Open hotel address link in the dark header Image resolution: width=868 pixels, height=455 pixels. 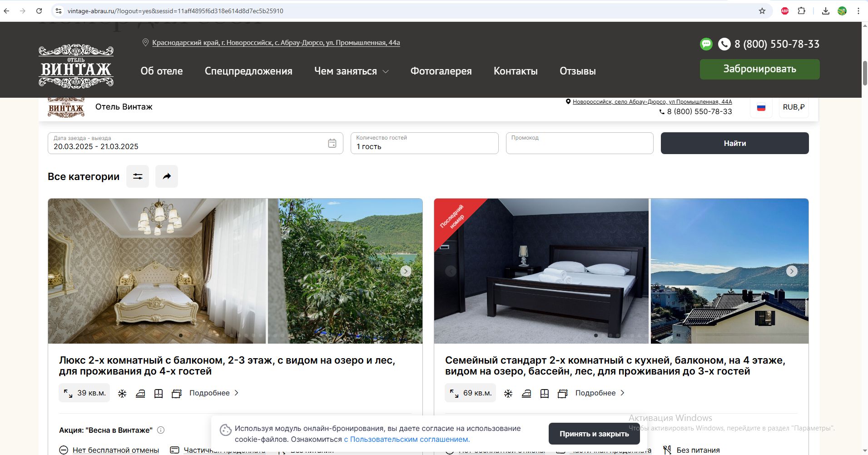click(276, 43)
